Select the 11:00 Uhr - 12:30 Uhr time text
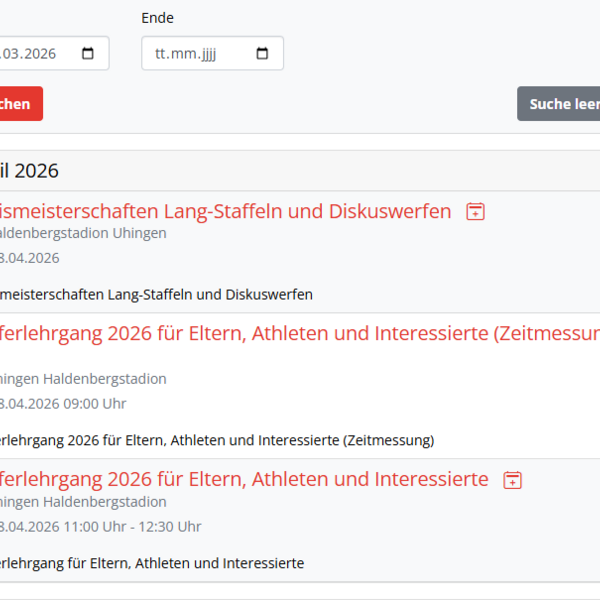The height and width of the screenshot is (600, 600). coord(100,527)
